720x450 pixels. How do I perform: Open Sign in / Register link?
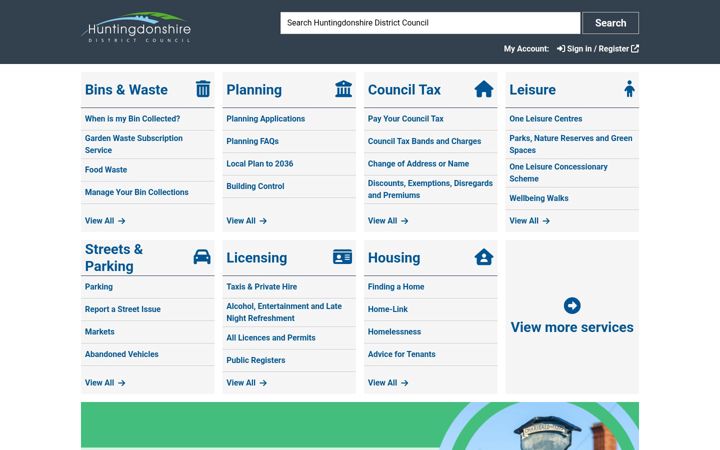pyautogui.click(x=598, y=49)
